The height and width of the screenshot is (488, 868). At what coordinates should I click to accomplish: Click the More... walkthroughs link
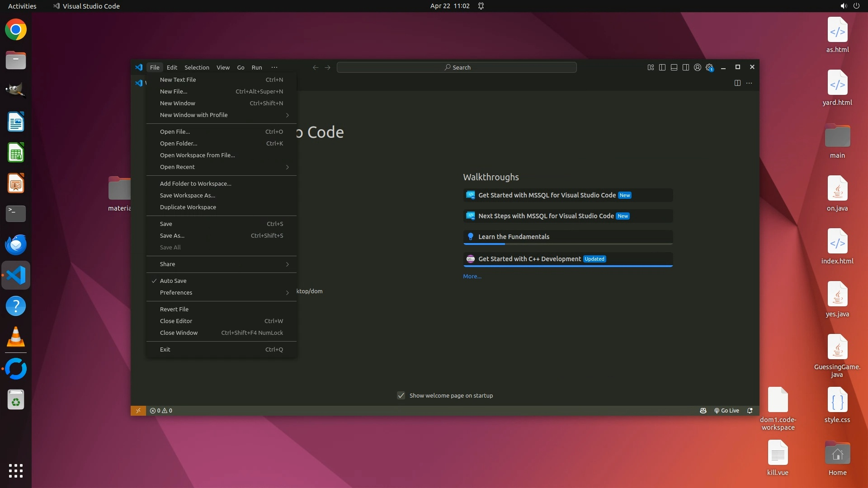(472, 276)
